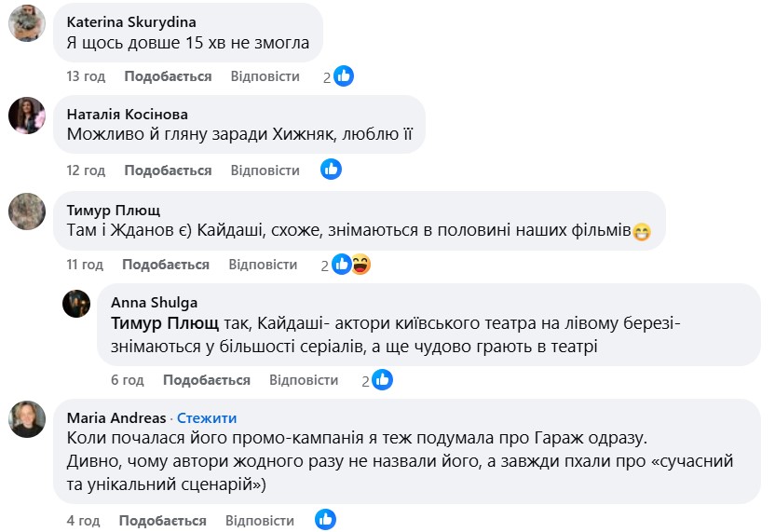Click the 4 год timestamp on Maria's comment
Screen dimensions: 775x532
coord(83,521)
